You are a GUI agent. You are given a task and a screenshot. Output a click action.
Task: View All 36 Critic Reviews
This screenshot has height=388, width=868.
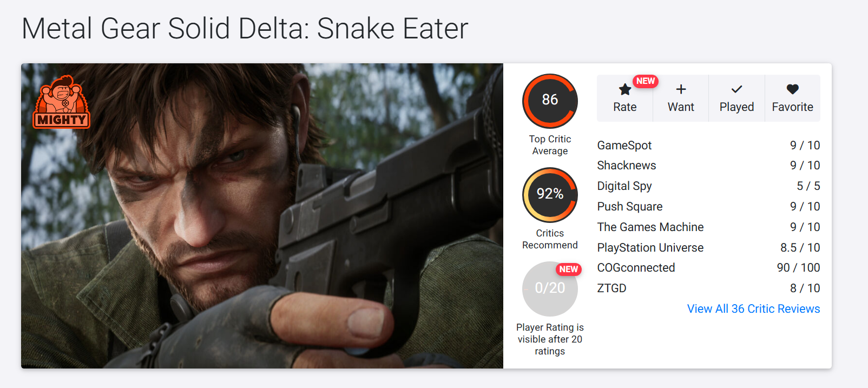(x=753, y=309)
